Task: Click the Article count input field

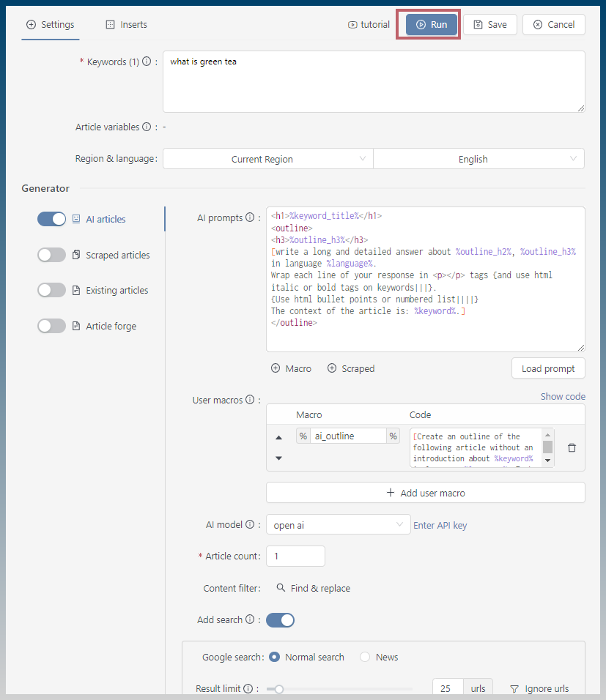Action: [x=295, y=556]
